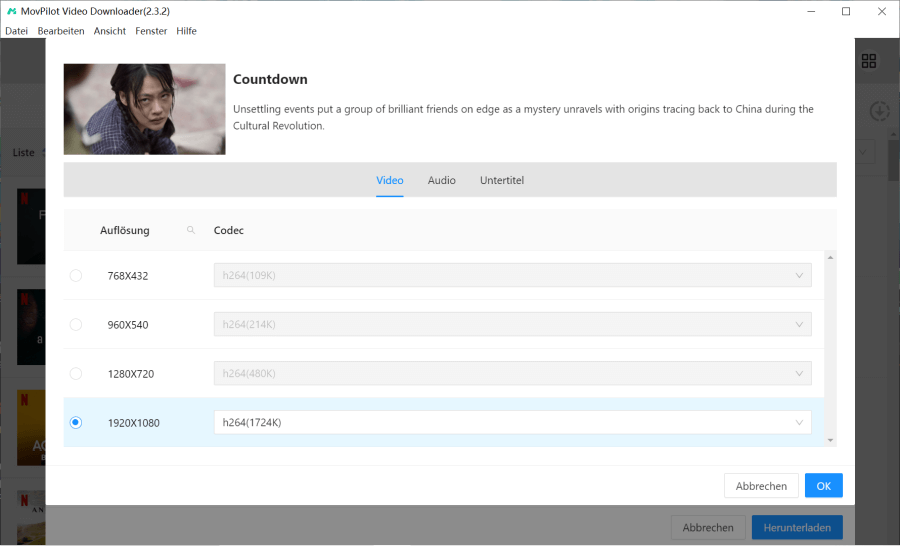The height and width of the screenshot is (546, 900).
Task: Choose the 960X540 resolution option
Action: coord(76,325)
